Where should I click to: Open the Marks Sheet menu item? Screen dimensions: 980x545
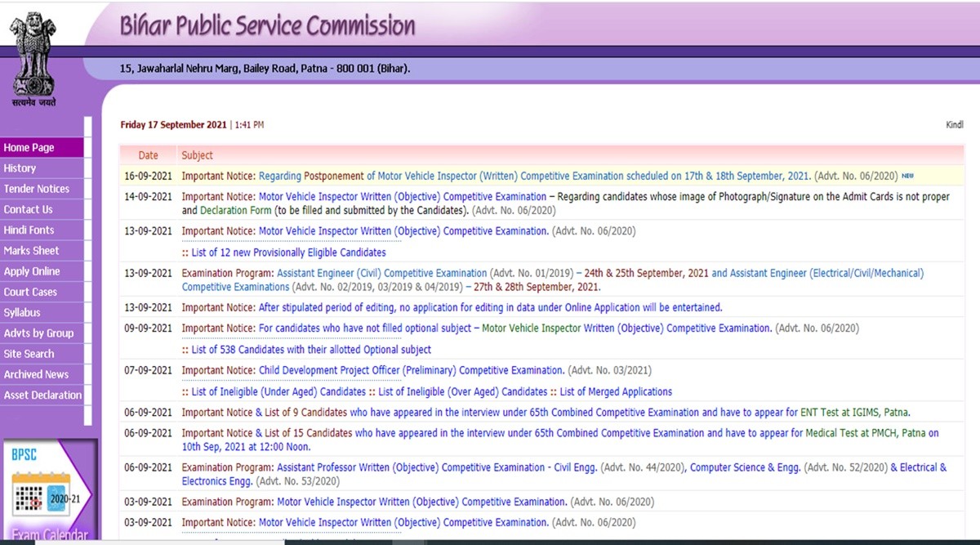coord(32,251)
